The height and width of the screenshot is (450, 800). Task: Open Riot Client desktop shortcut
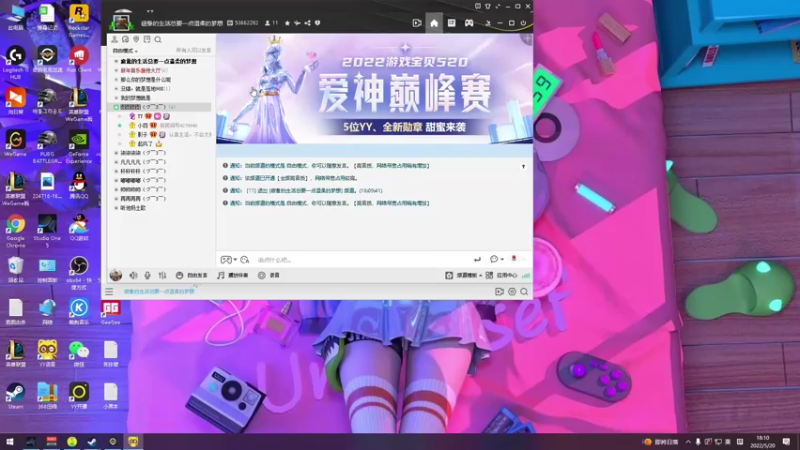(79, 59)
